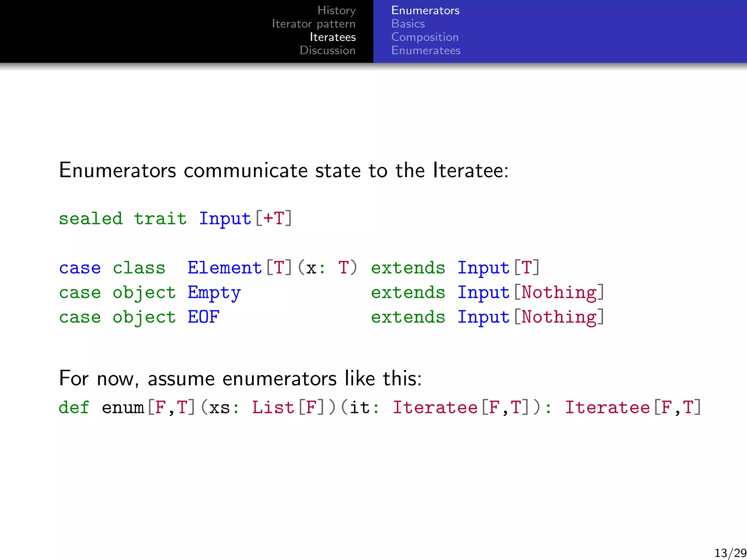Open the History section link
Image resolution: width=747 pixels, height=560 pixels.
(336, 11)
